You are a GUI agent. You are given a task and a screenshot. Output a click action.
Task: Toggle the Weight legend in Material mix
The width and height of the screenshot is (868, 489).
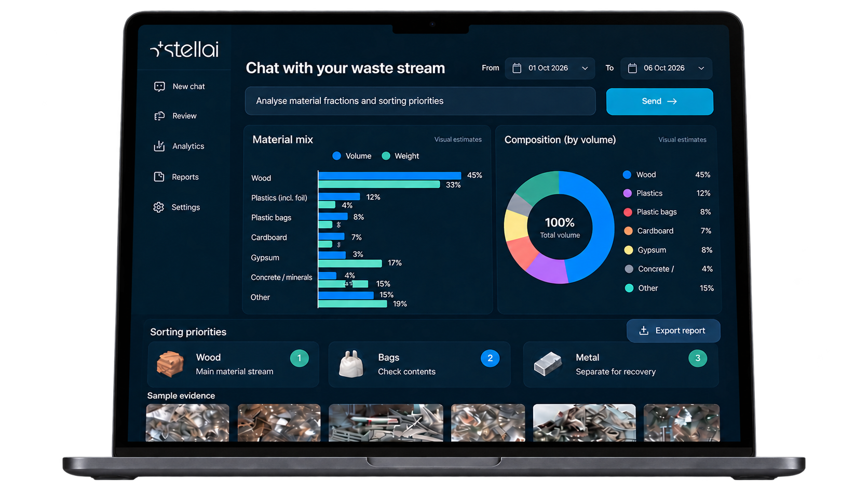[400, 156]
